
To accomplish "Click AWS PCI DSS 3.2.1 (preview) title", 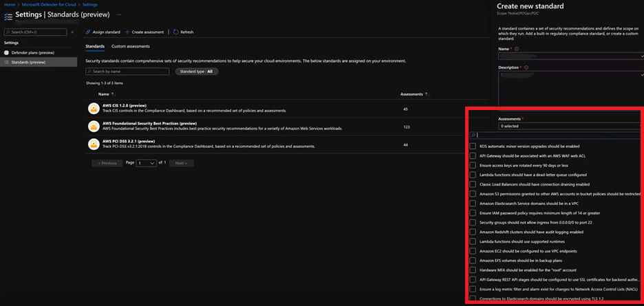I will (x=128, y=141).
